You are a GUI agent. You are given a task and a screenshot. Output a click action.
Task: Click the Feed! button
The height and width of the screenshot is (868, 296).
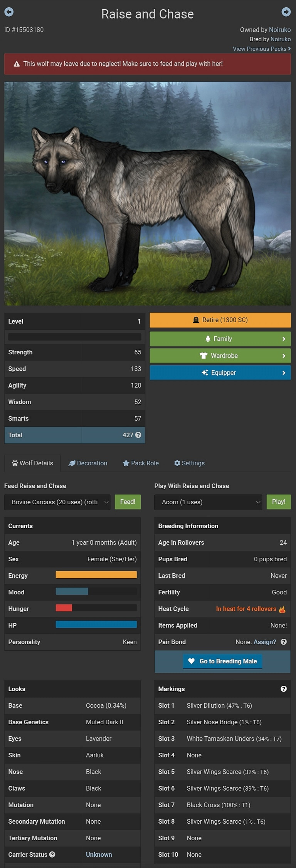[x=128, y=502]
